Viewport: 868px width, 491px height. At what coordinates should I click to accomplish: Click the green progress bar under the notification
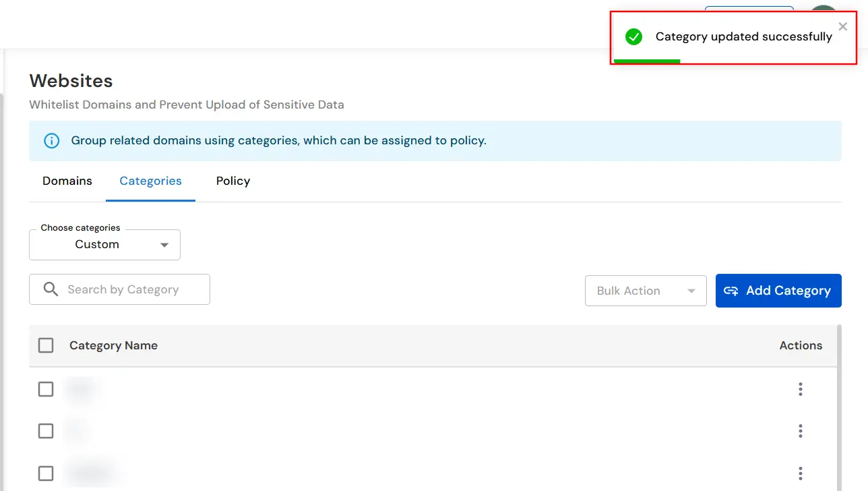tap(646, 60)
